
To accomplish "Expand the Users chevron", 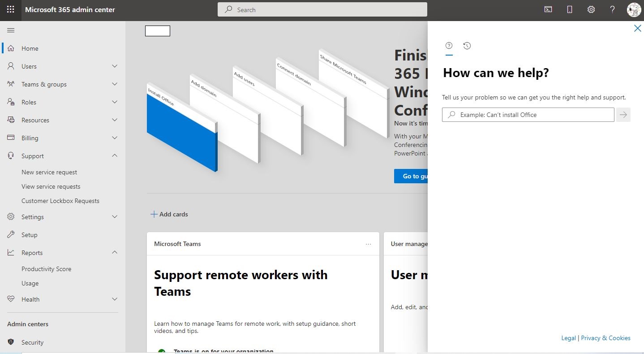I will coord(115,66).
